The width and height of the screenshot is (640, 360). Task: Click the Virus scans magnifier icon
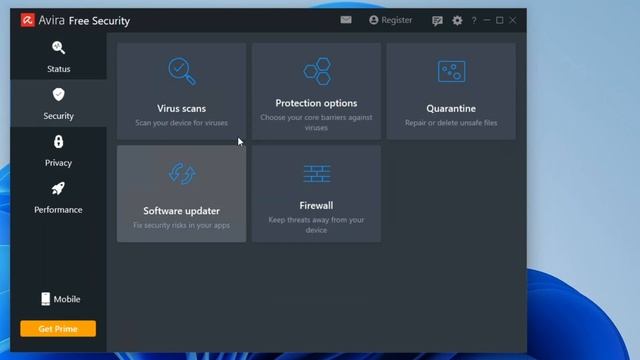coord(182,71)
